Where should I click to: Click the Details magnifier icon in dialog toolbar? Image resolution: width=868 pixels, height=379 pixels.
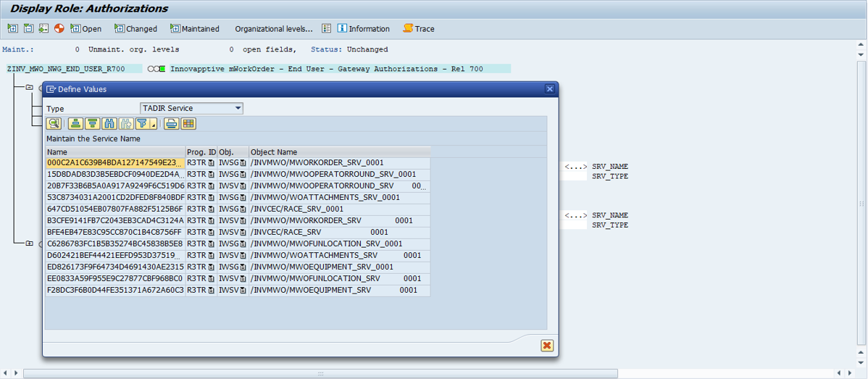click(54, 124)
